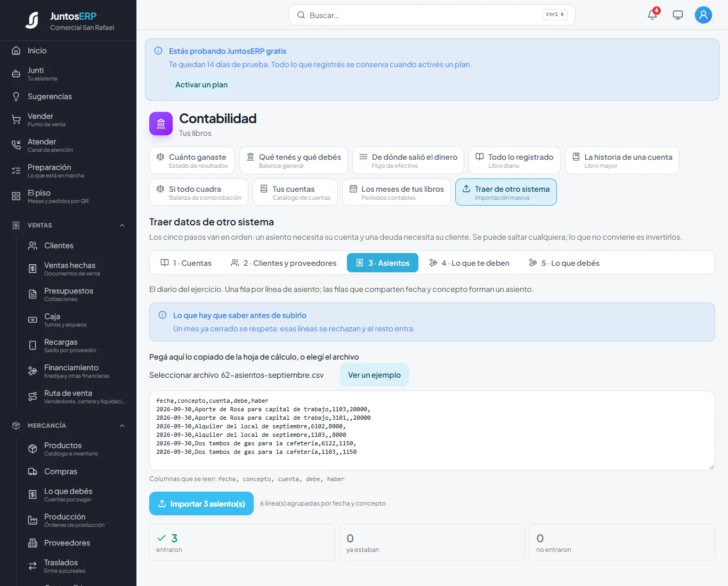Open Cuánto ganaste estado de resultados
Viewport: 728px width, 586px height.
tap(192, 160)
